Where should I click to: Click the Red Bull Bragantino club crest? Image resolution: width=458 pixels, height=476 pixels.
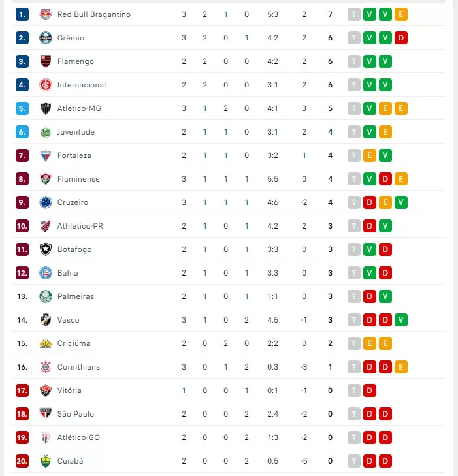pos(46,14)
